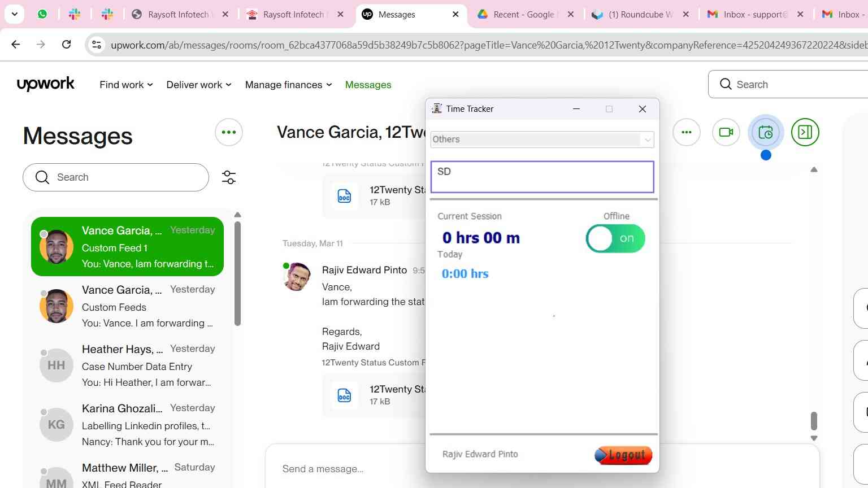Click the HH avatar for Heather Hays
The height and width of the screenshot is (488, 868).
click(x=56, y=365)
